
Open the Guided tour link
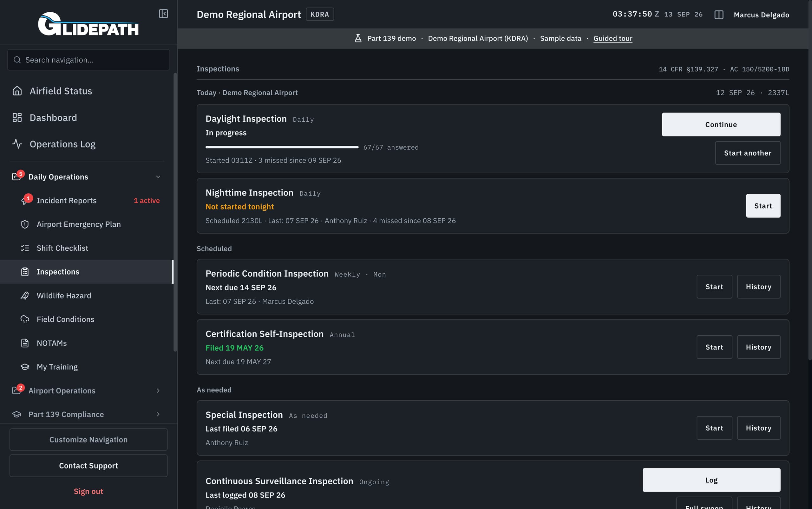click(612, 38)
